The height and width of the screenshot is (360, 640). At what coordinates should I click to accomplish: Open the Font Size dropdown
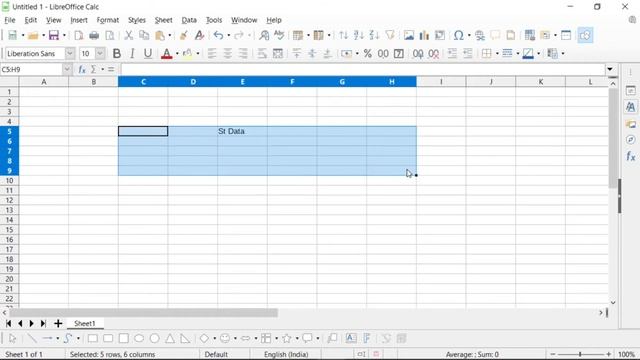click(100, 53)
